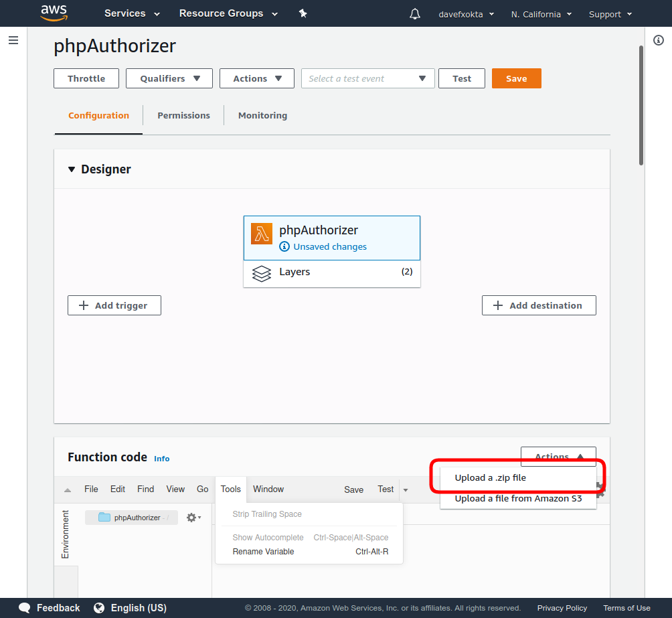Open the Function code Info link
The width and height of the screenshot is (672, 618).
[162, 459]
